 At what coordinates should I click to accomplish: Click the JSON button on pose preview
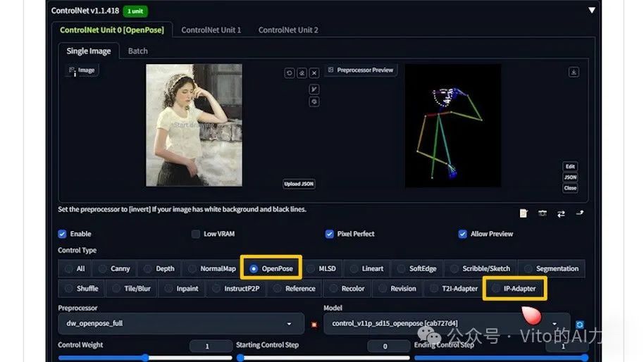(x=570, y=177)
